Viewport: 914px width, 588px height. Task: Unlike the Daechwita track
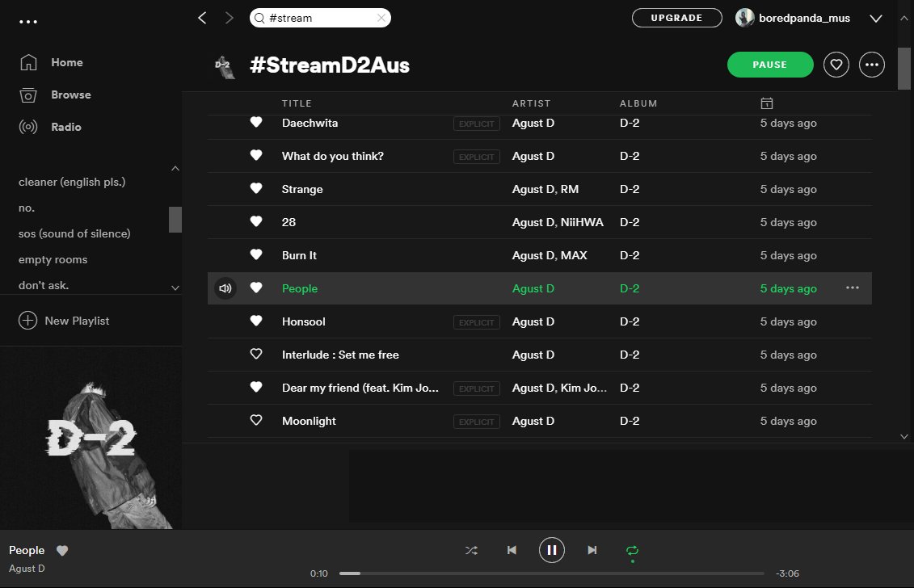[x=256, y=123]
